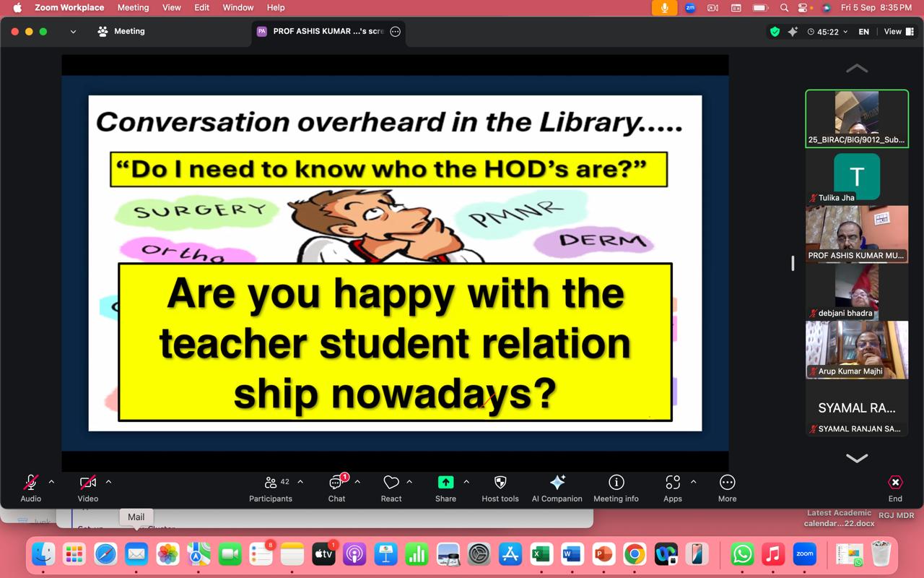924x578 pixels.
Task: Expand audio options arrow next to Audio
Action: pos(51,482)
